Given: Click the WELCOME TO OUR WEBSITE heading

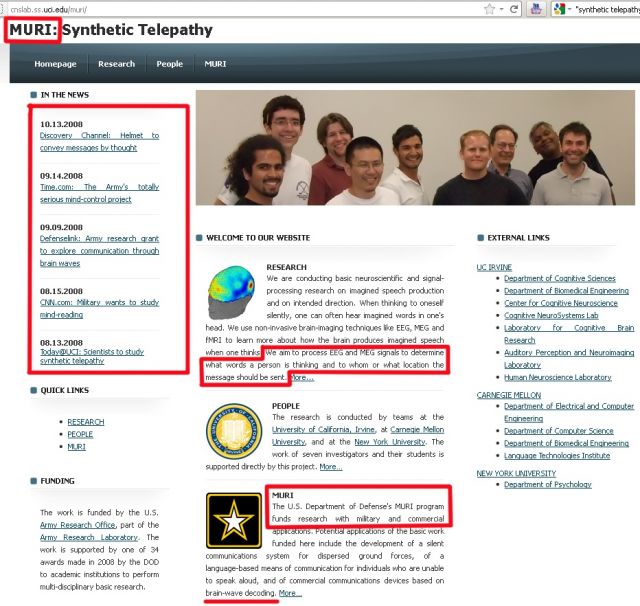Looking at the screenshot, I should (258, 238).
